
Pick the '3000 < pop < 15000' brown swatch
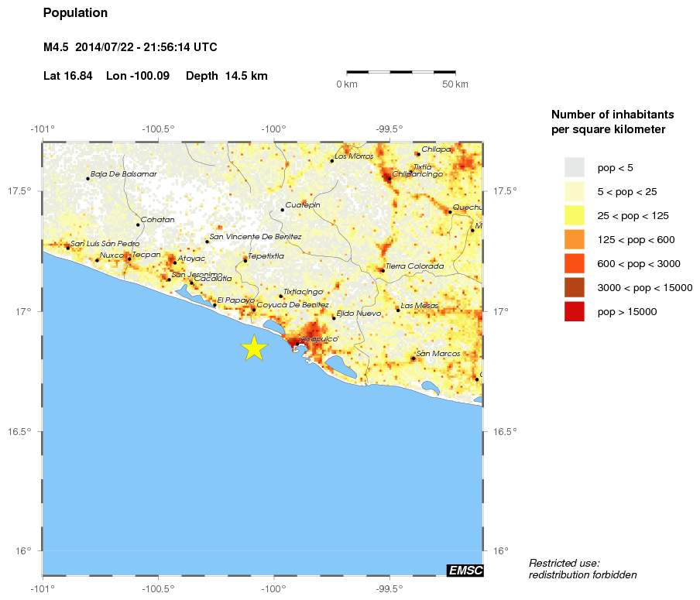(574, 287)
